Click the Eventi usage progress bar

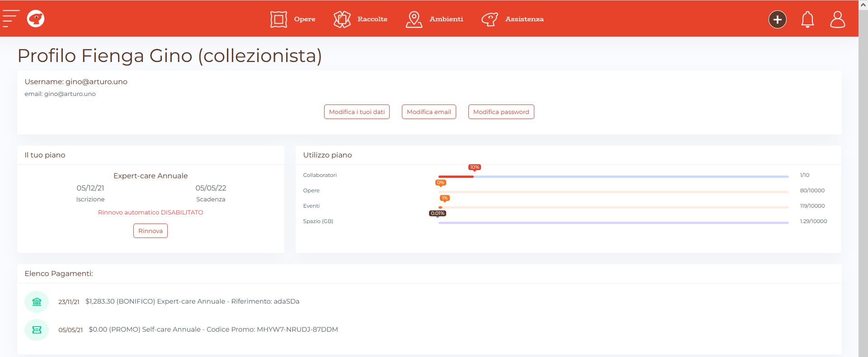click(x=613, y=207)
